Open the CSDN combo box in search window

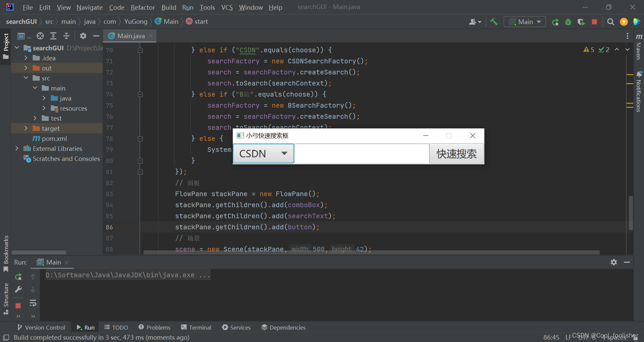click(x=264, y=154)
